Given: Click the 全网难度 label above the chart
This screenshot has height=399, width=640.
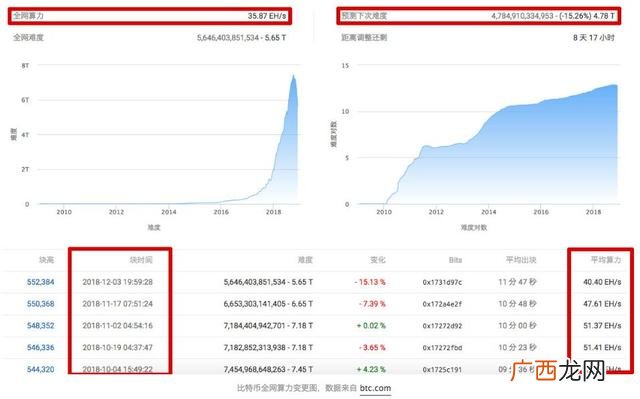Looking at the screenshot, I should click(28, 38).
